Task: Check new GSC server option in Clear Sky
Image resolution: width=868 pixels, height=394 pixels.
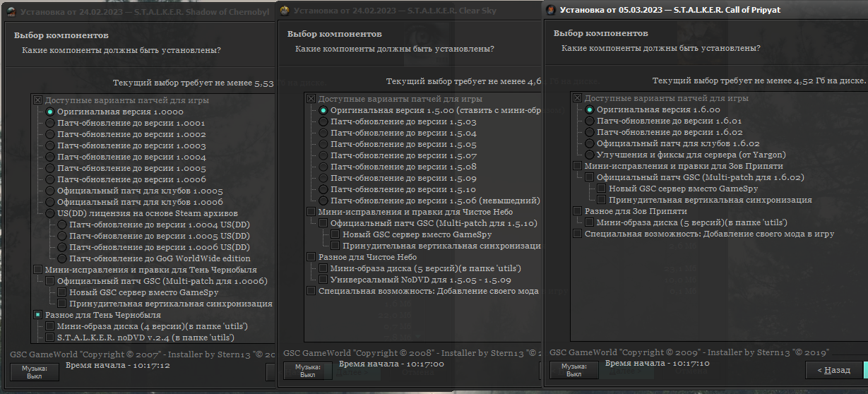Action: [x=335, y=234]
